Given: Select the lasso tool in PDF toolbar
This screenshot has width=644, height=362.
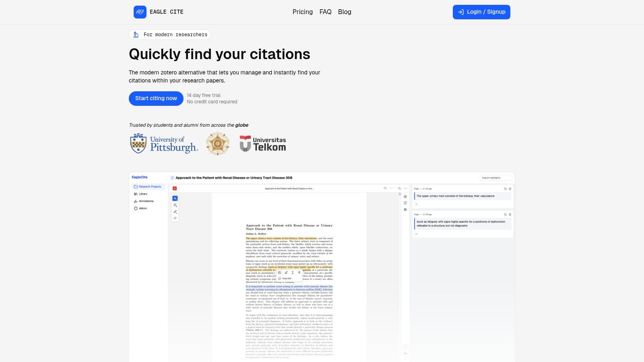Looking at the screenshot, I should (175, 218).
